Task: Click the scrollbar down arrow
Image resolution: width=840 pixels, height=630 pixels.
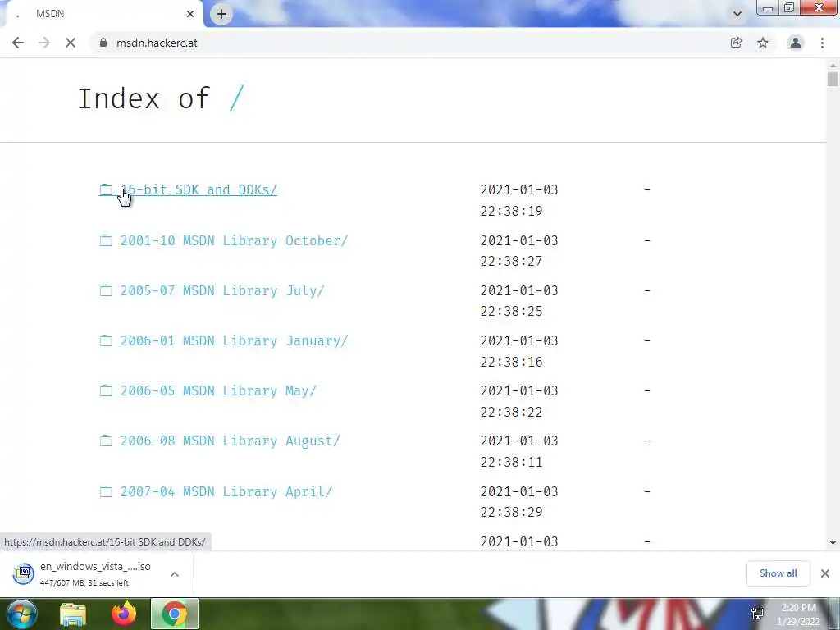Action: [833, 543]
